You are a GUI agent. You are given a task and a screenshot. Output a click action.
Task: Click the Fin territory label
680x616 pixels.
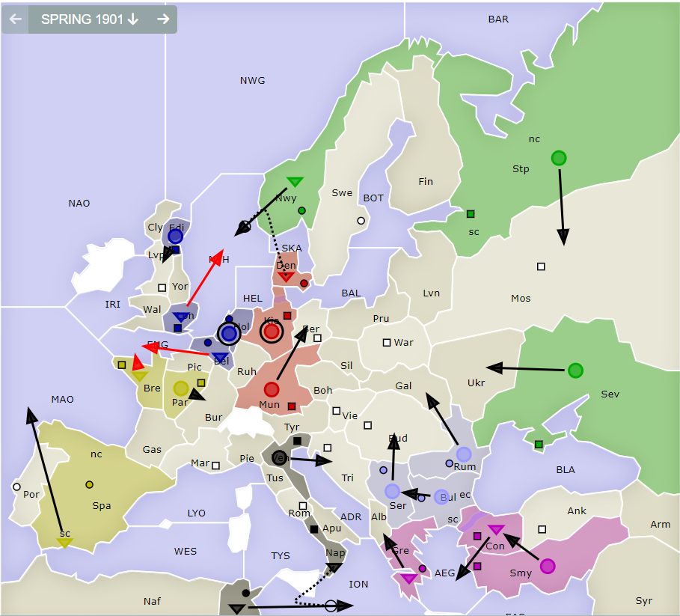(x=426, y=181)
